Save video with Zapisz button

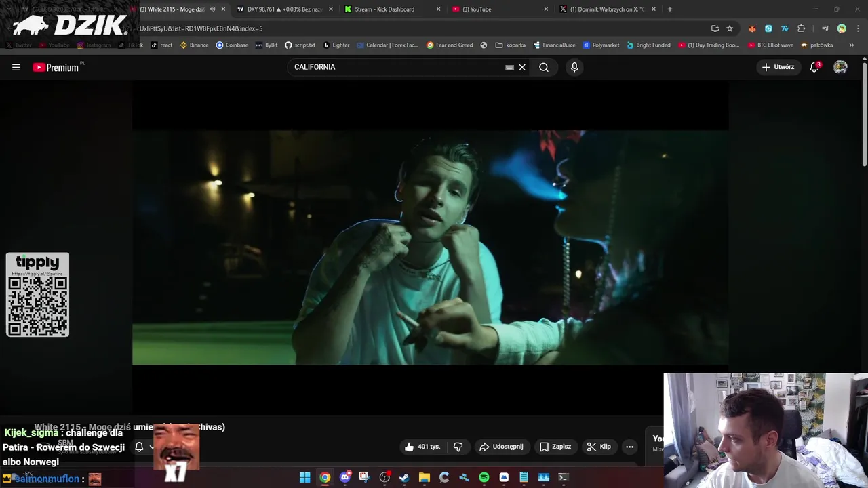(x=555, y=447)
